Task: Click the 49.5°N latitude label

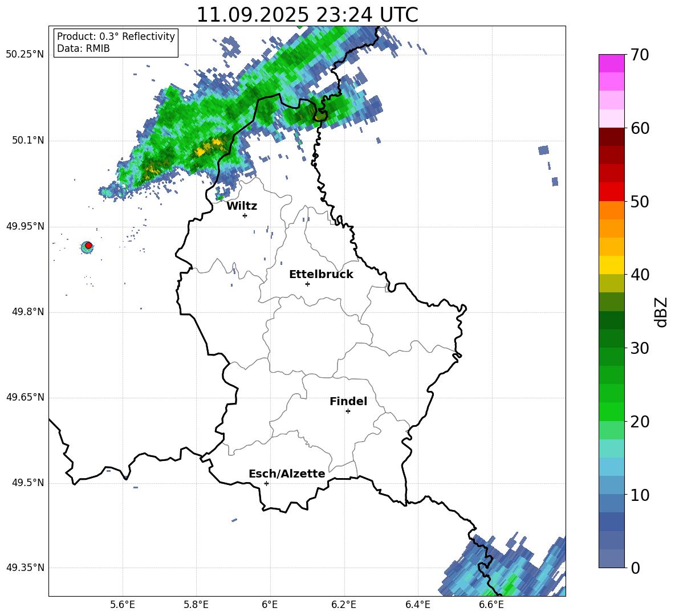Action: click(28, 483)
